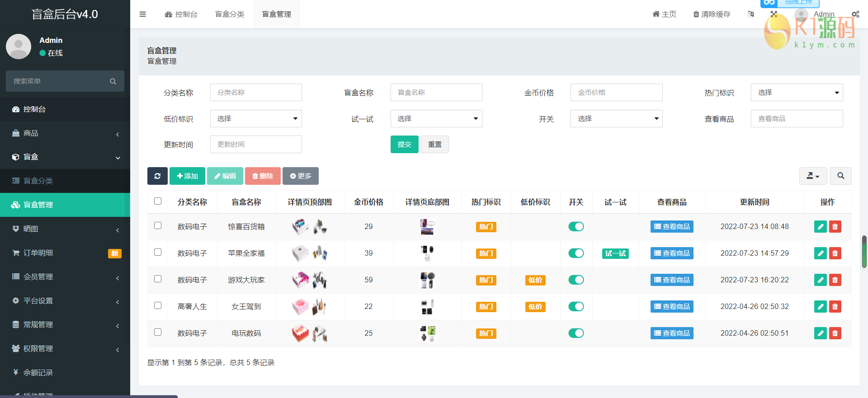Click the export data icon button
The image size is (868, 398).
(x=813, y=176)
